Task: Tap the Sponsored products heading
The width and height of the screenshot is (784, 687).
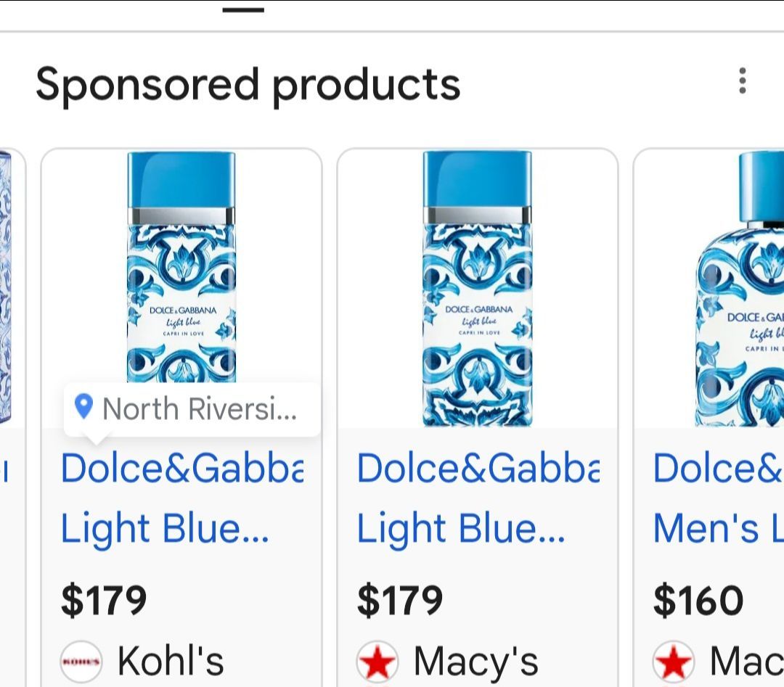Action: 248,85
